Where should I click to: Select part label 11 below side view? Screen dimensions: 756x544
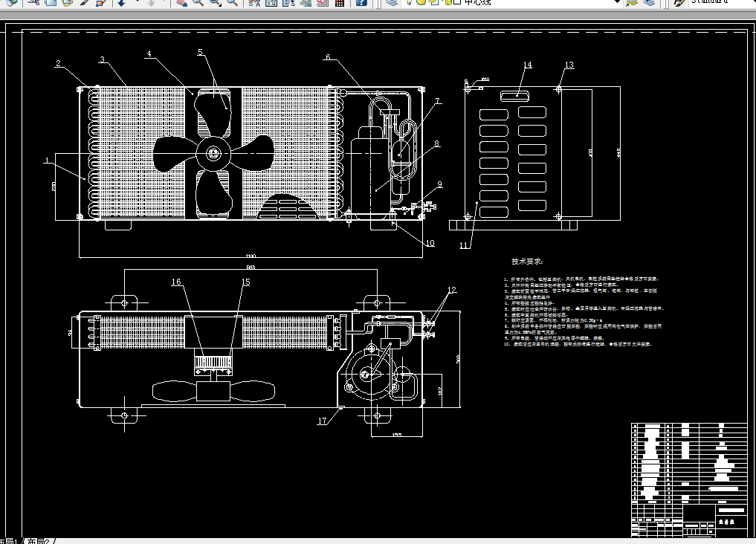[464, 245]
